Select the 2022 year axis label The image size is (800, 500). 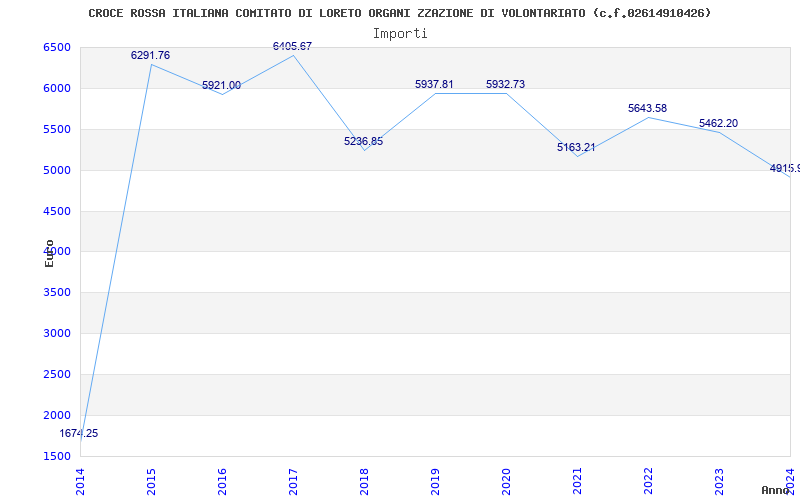coord(648,481)
